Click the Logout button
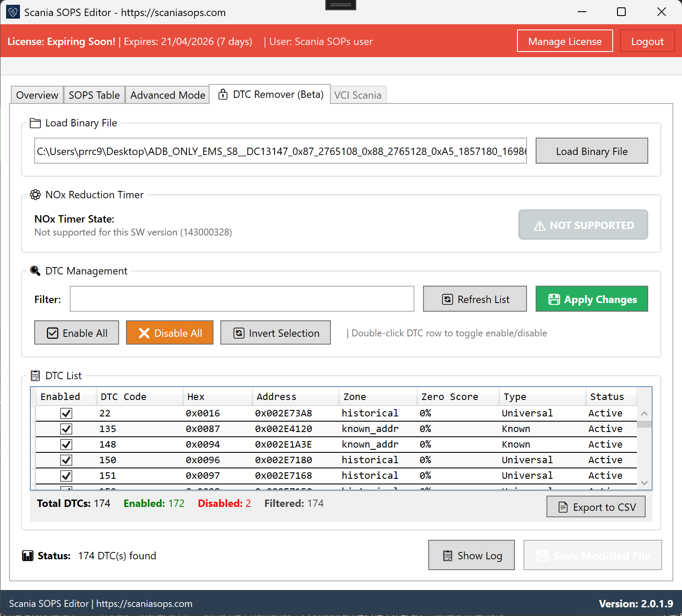 tap(647, 41)
